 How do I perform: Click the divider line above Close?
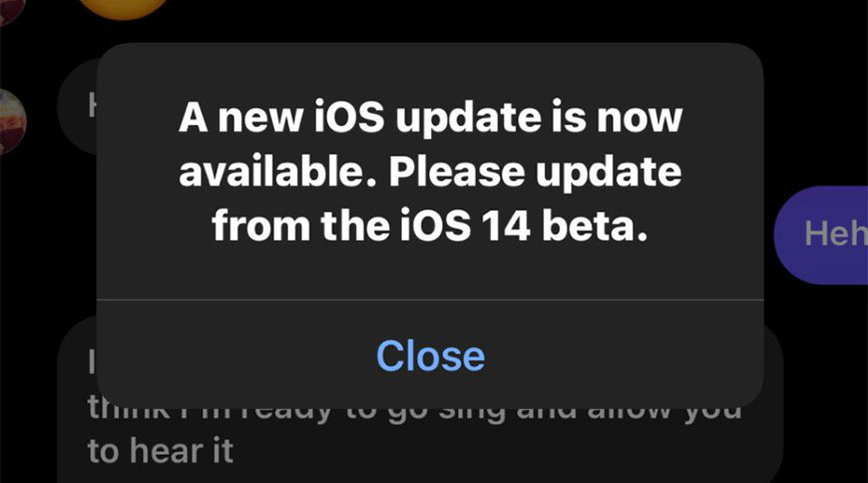click(430, 299)
